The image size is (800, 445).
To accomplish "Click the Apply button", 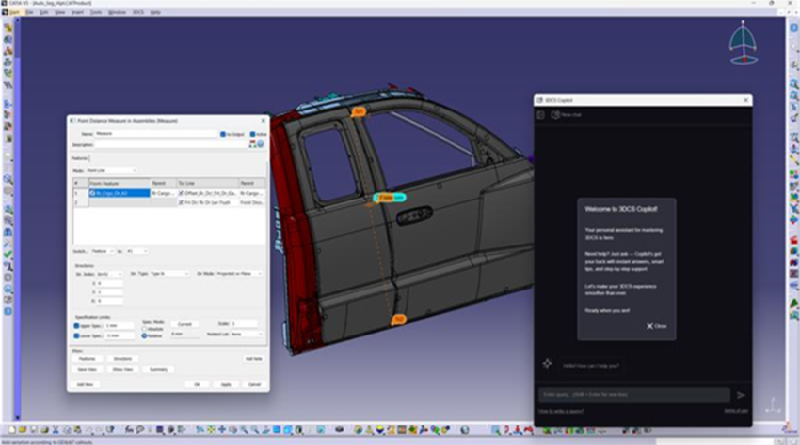I will point(226,385).
